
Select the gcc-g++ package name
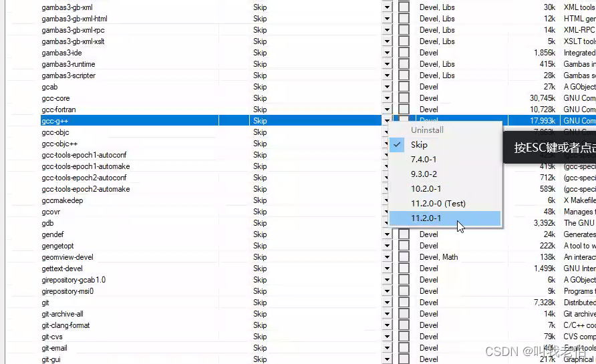click(x=55, y=121)
